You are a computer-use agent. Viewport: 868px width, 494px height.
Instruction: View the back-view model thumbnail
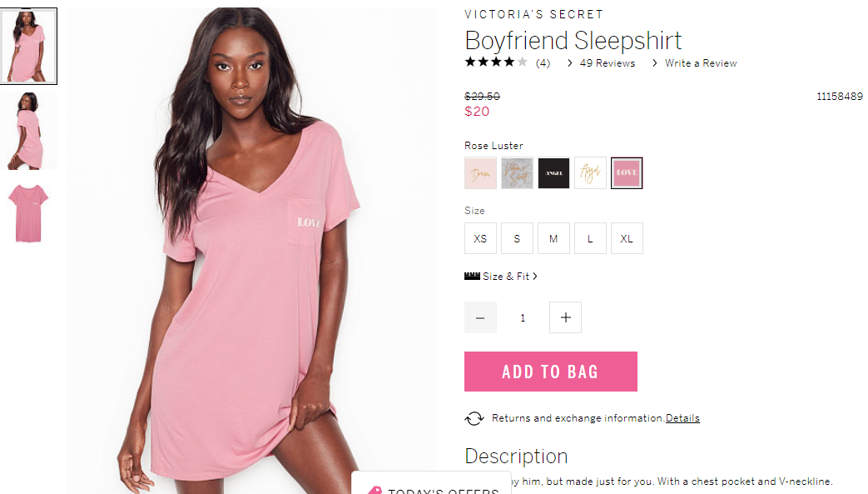coord(28,131)
